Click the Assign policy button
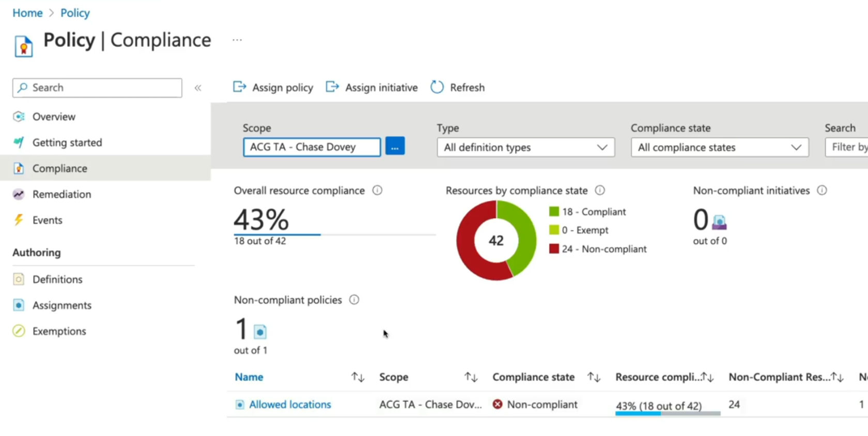This screenshot has height=436, width=868. (273, 87)
